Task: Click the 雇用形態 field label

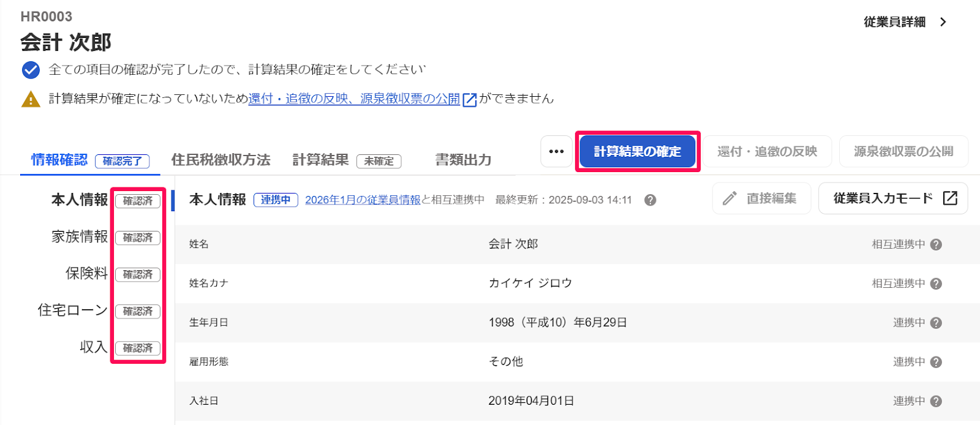Action: click(x=209, y=361)
